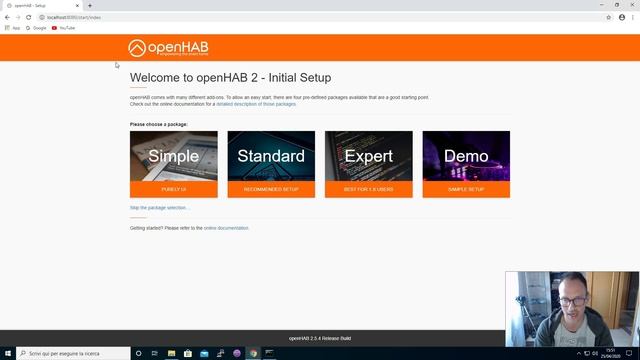Go back with the browser back arrow

[x=7, y=18]
